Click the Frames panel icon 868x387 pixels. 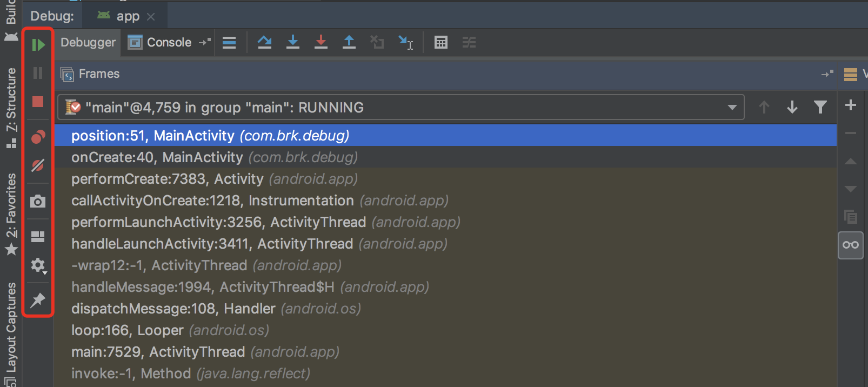pos(67,74)
